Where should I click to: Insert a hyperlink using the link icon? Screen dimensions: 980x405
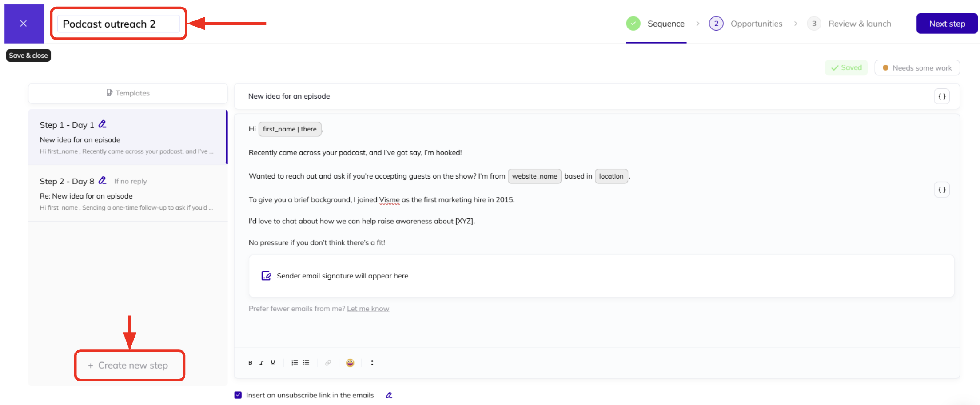tap(328, 363)
